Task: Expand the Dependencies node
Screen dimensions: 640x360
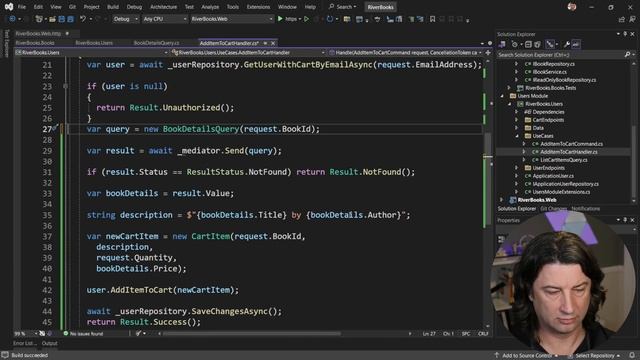Action: [x=518, y=112]
